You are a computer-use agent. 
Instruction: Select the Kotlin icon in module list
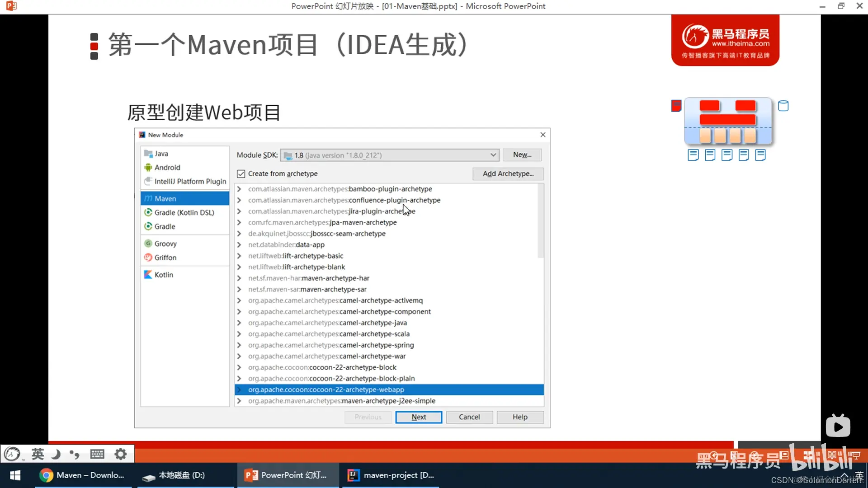[x=148, y=275]
